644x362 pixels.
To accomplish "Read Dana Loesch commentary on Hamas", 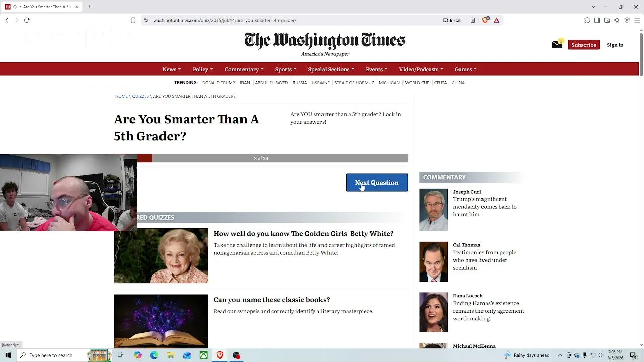I will click(x=489, y=311).
